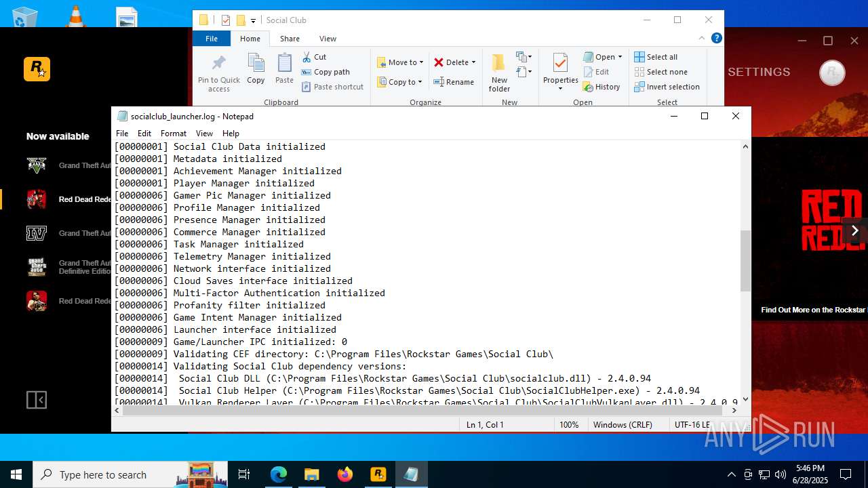Expand the Delete dropdown arrow

point(473,62)
